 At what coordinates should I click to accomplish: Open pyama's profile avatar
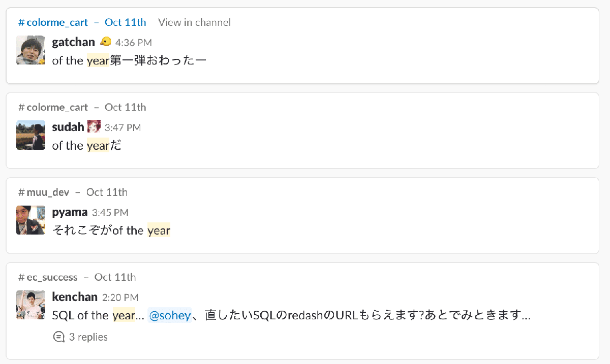click(x=31, y=220)
